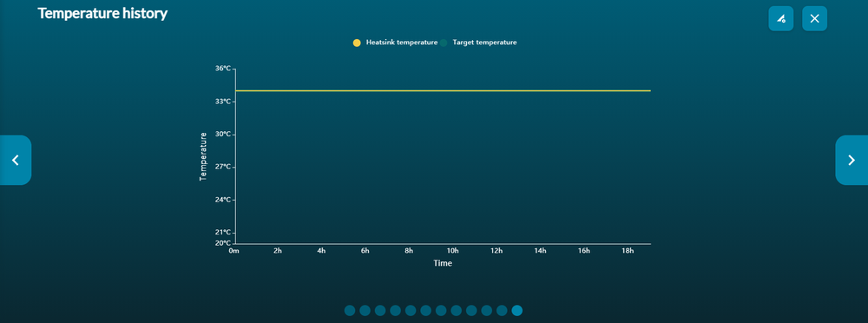The height and width of the screenshot is (323, 868).
Task: Click the 14h time axis label
Action: [x=540, y=251]
